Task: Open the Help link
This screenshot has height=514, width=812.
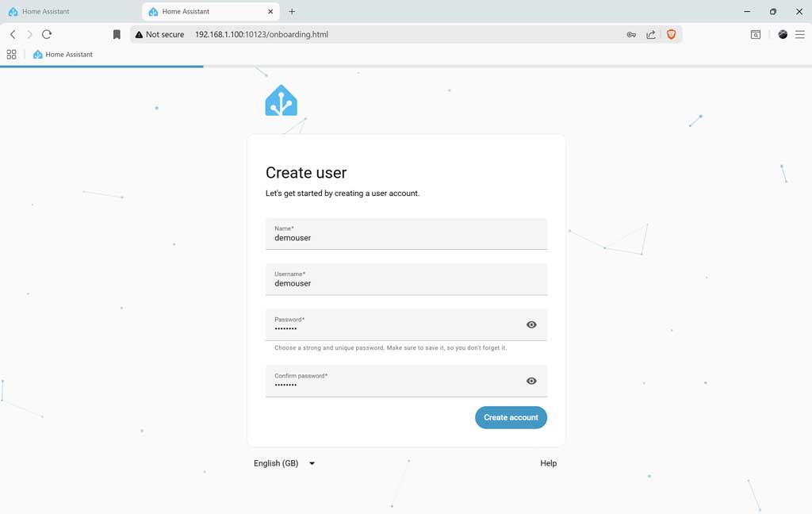Action: pos(549,463)
